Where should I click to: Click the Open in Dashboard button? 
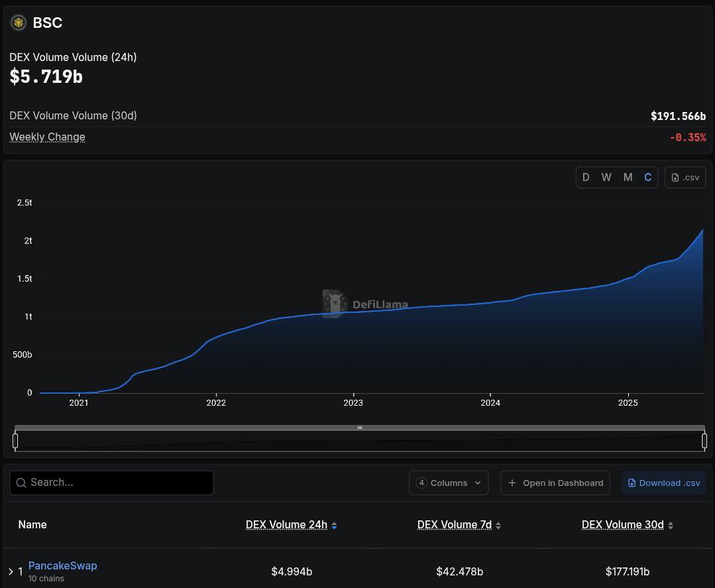[x=555, y=483]
